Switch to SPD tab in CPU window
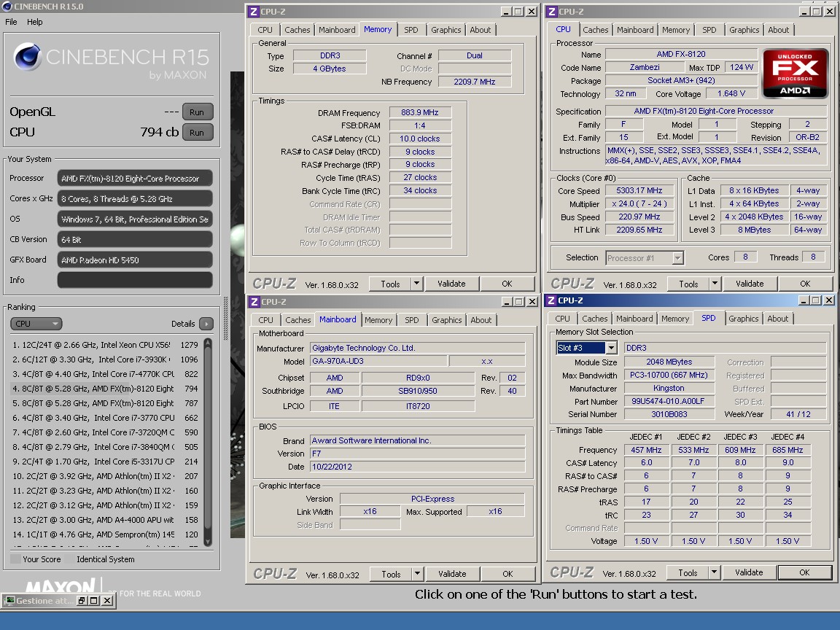The width and height of the screenshot is (840, 630). tap(709, 30)
